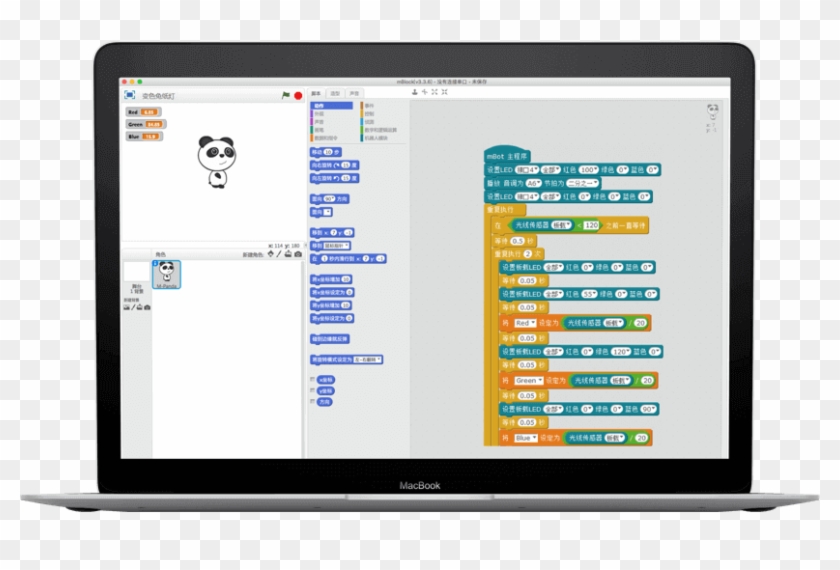Toggle fullscreen stage mode icon
The width and height of the screenshot is (840, 570).
[129, 95]
